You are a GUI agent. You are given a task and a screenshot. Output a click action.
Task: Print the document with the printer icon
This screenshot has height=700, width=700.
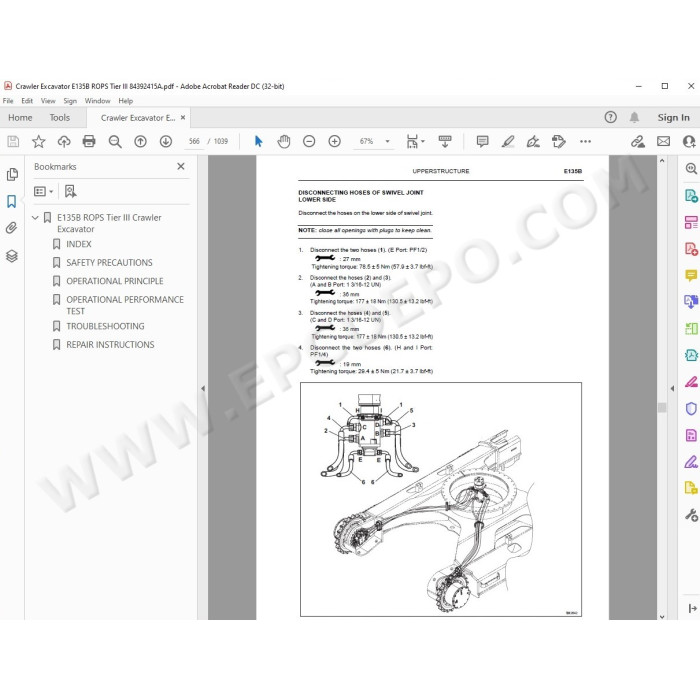coord(89,142)
